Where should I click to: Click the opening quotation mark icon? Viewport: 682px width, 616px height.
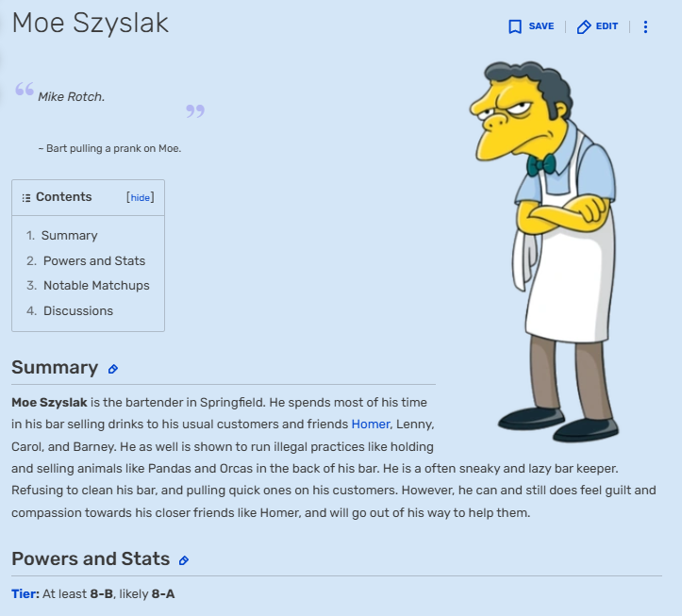(x=25, y=89)
